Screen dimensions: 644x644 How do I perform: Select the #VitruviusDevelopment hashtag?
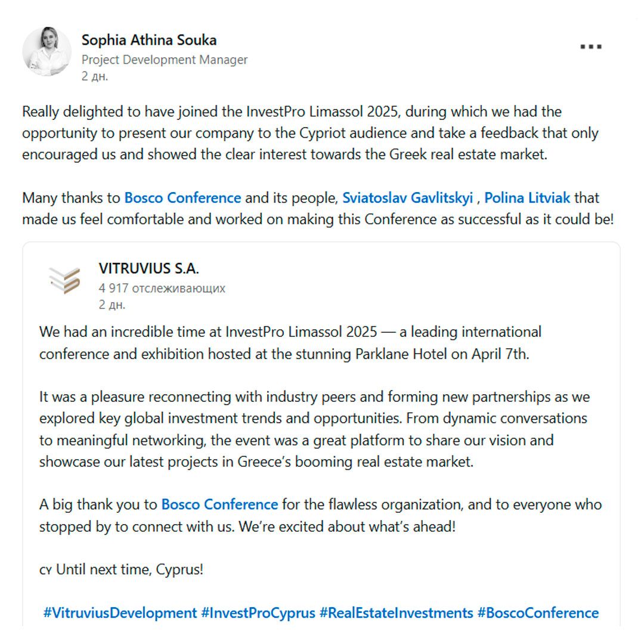click(x=119, y=612)
